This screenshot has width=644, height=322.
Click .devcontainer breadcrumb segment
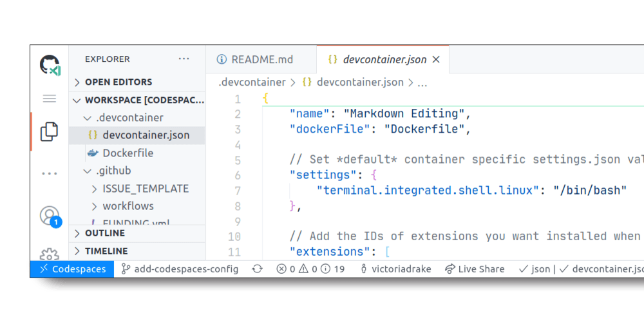(252, 82)
